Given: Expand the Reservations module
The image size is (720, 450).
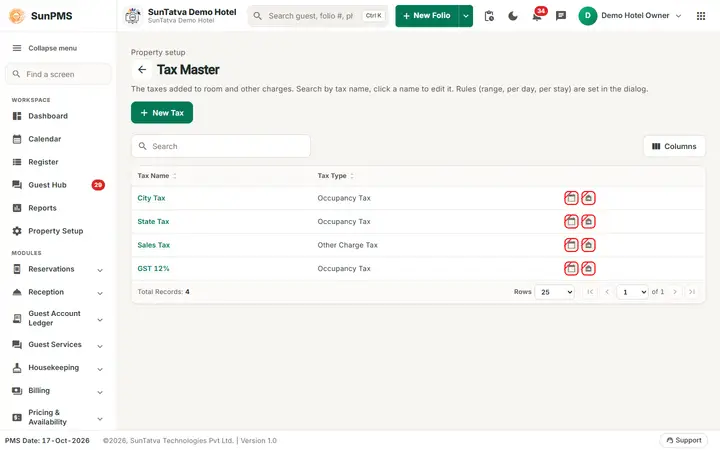Looking at the screenshot, I should (58, 270).
